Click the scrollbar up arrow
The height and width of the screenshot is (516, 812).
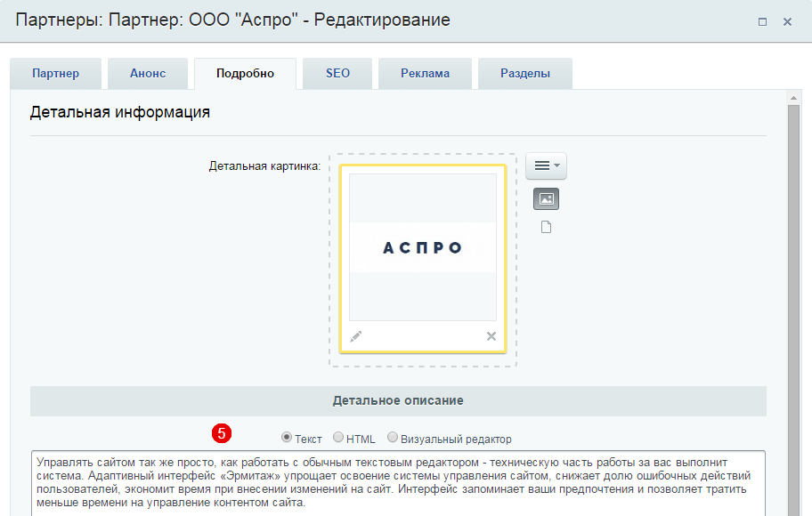pyautogui.click(x=794, y=97)
